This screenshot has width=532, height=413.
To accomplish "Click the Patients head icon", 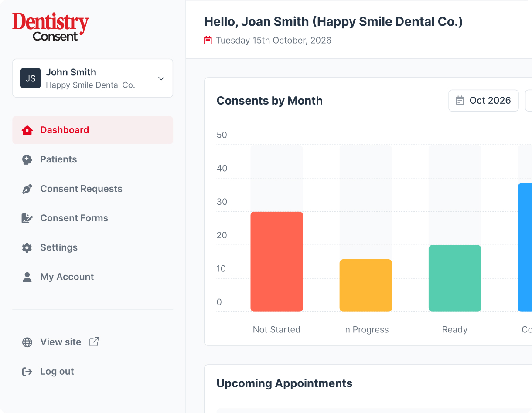I will click(x=27, y=159).
